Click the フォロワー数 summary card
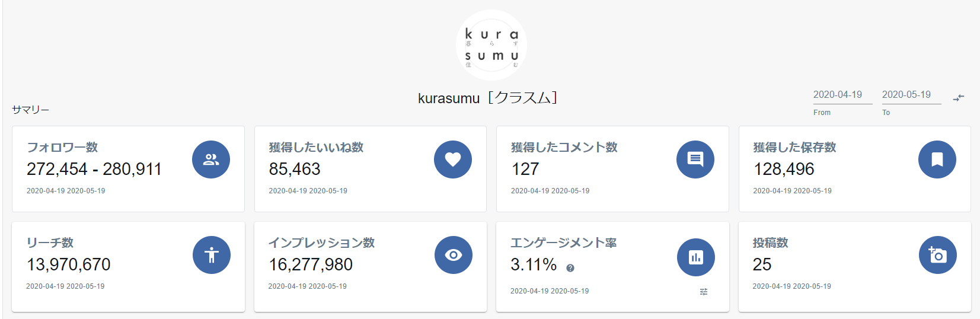 [128, 169]
